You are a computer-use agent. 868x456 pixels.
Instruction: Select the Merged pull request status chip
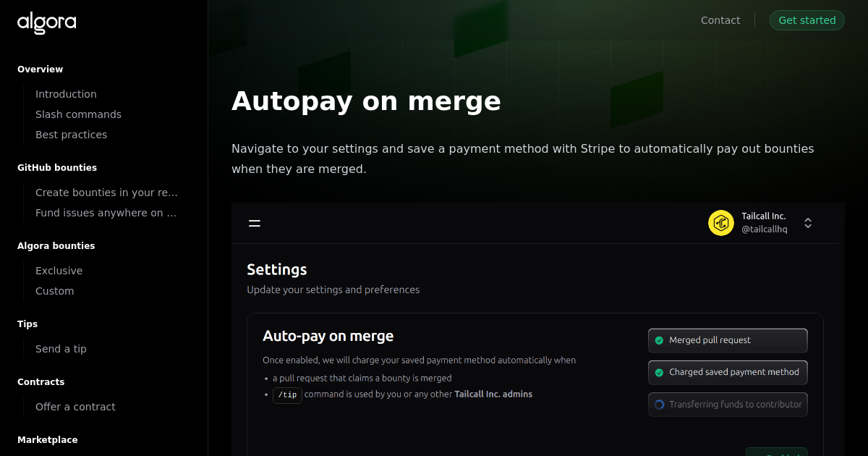click(x=728, y=340)
